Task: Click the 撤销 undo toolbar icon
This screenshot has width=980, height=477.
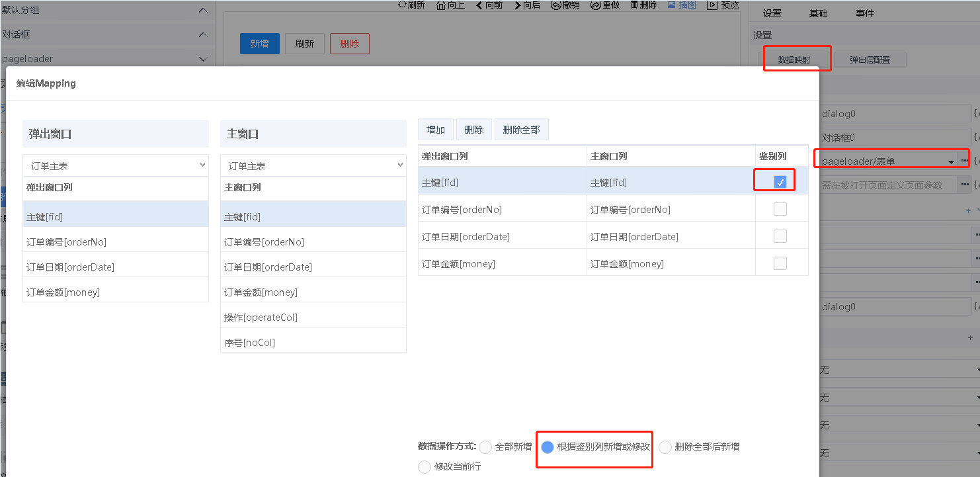Action: (556, 5)
